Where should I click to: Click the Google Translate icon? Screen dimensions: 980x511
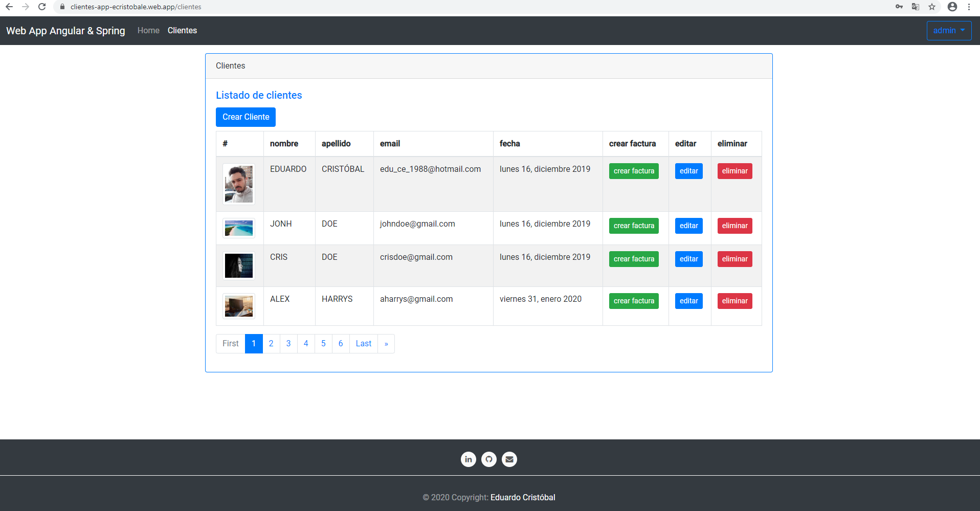pyautogui.click(x=916, y=7)
